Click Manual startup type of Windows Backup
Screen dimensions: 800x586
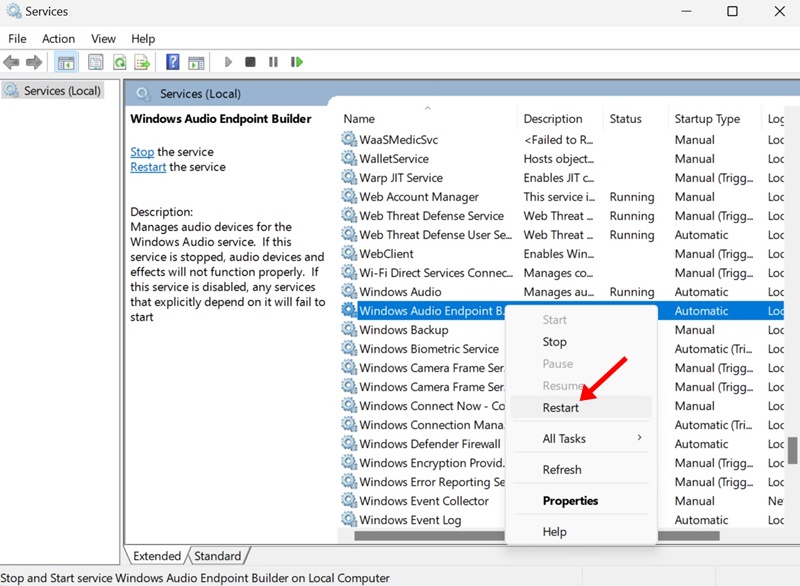(x=694, y=330)
